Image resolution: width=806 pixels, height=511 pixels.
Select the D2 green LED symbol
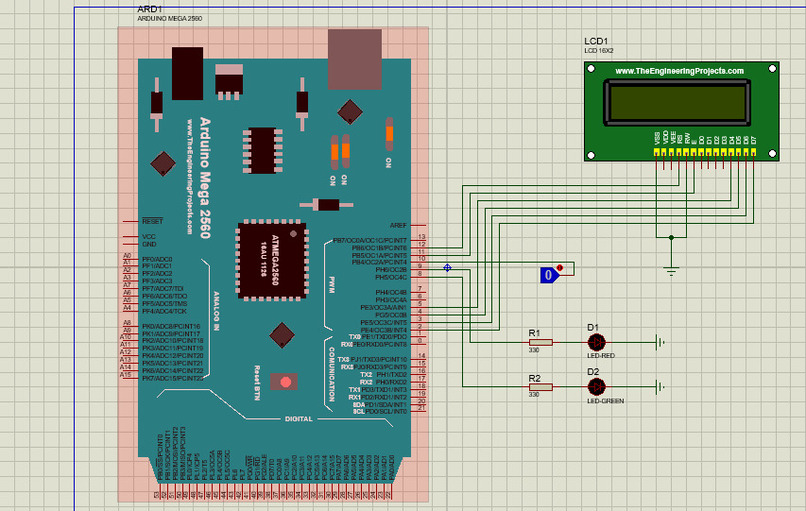[x=596, y=387]
